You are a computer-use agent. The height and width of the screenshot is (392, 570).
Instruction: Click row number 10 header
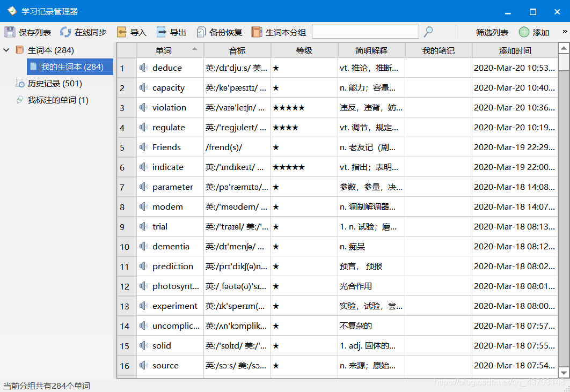(127, 246)
